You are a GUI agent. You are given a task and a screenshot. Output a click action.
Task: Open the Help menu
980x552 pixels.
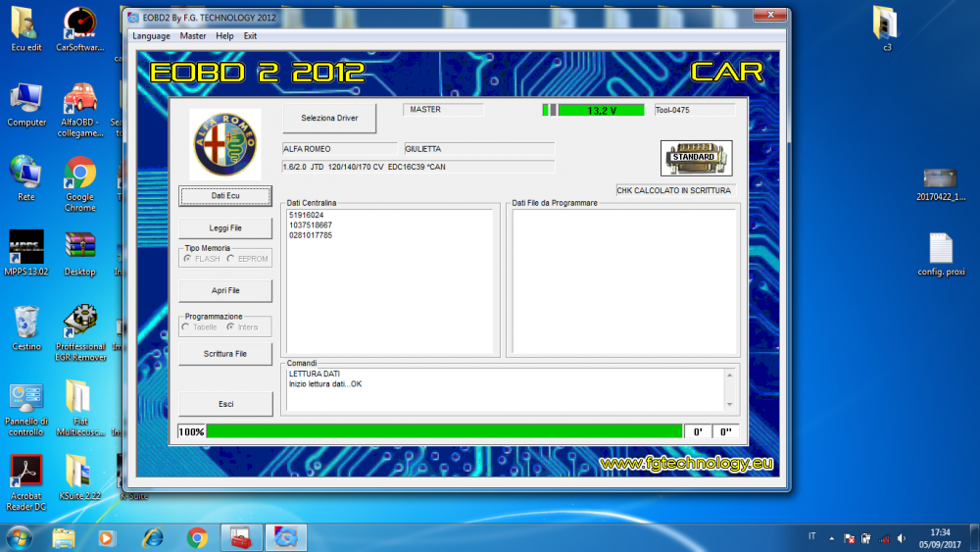[x=224, y=36]
